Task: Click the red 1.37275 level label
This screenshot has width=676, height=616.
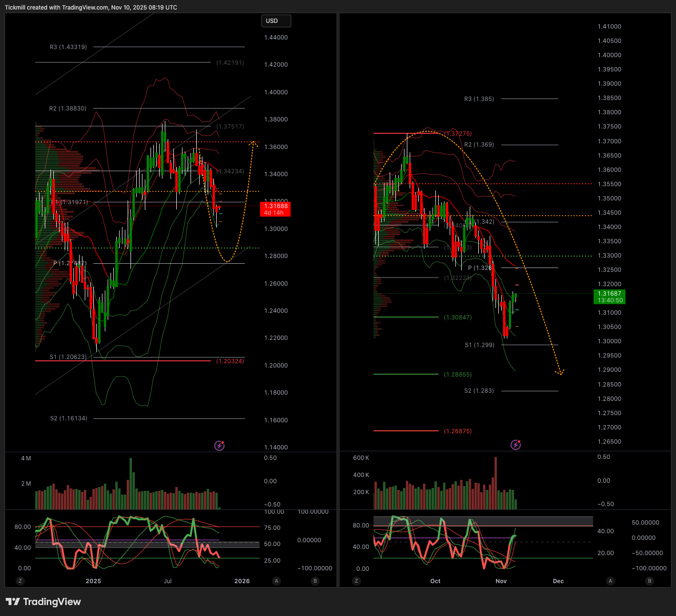Action: (x=458, y=134)
